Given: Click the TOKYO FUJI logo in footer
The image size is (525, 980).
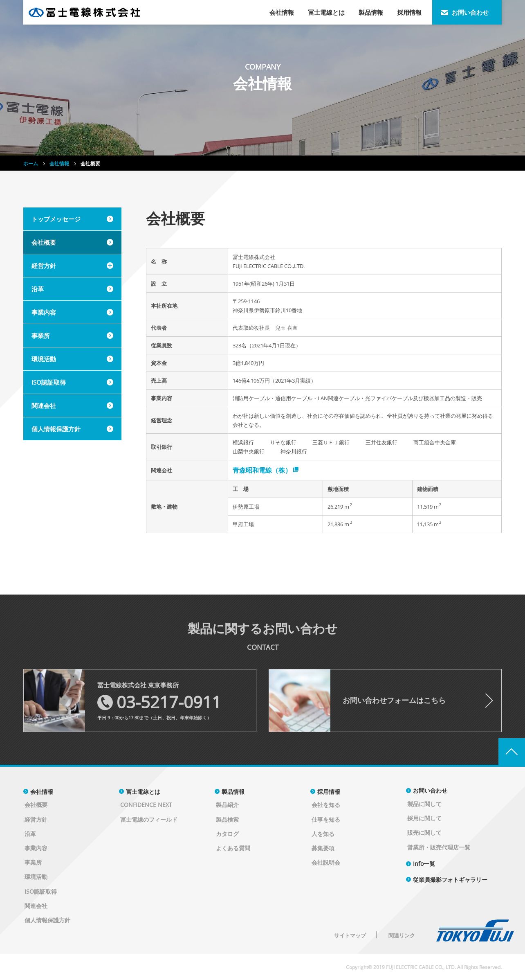Looking at the screenshot, I should click(x=475, y=931).
